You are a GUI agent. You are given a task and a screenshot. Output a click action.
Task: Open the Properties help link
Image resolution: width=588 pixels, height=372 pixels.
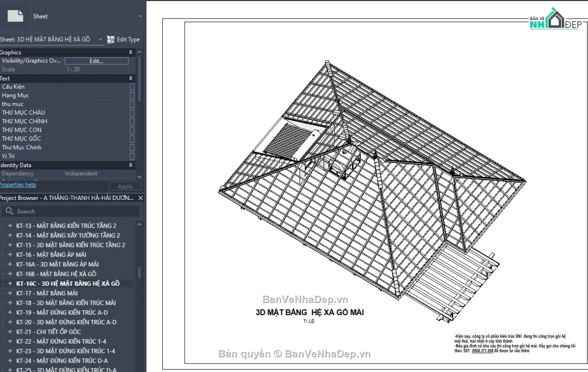(x=17, y=185)
